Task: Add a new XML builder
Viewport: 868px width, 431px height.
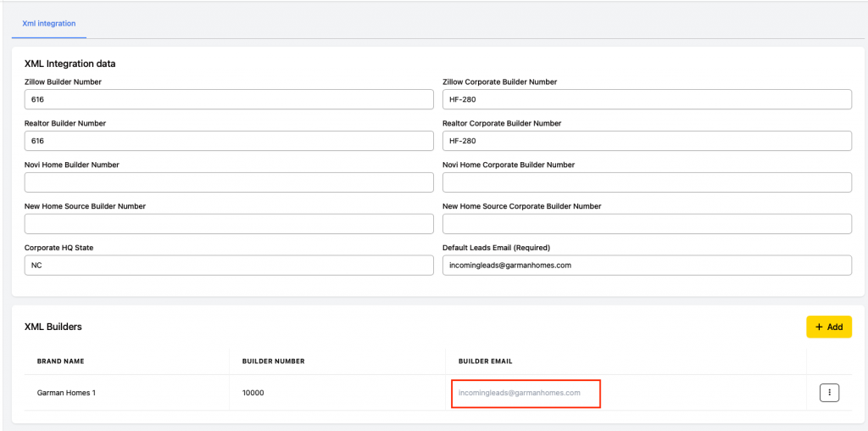Action: tap(829, 327)
